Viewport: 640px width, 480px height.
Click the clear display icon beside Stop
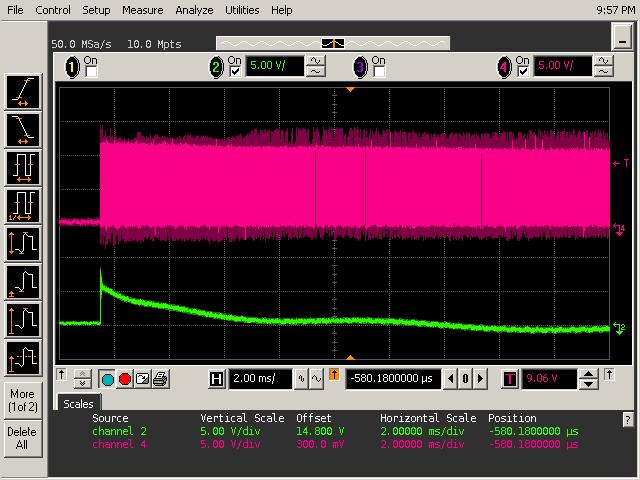coord(142,379)
